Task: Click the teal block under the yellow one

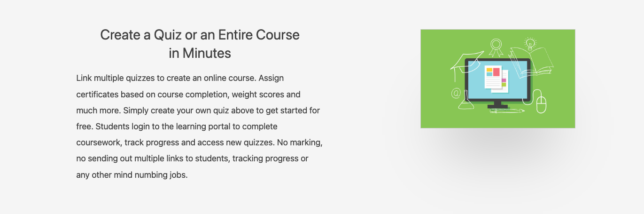Action: pos(489,74)
